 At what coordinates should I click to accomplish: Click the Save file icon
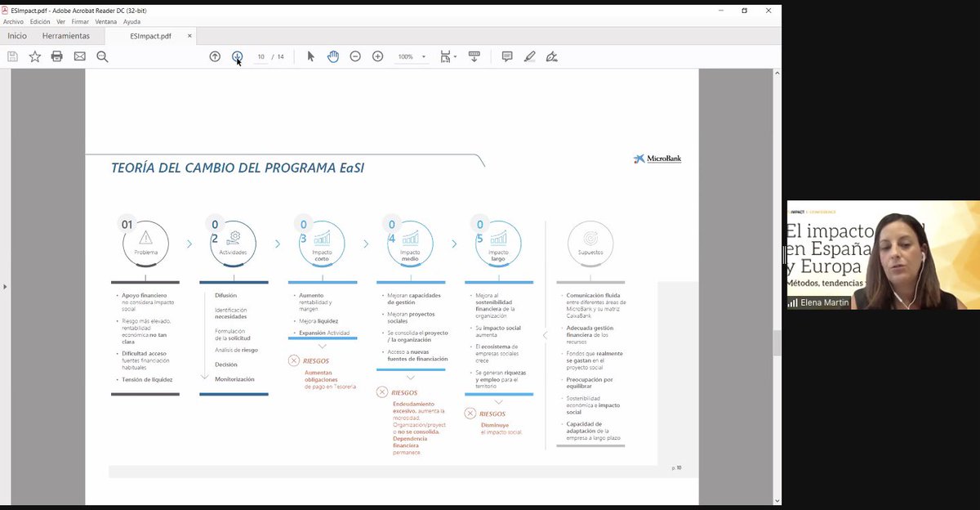coord(12,56)
